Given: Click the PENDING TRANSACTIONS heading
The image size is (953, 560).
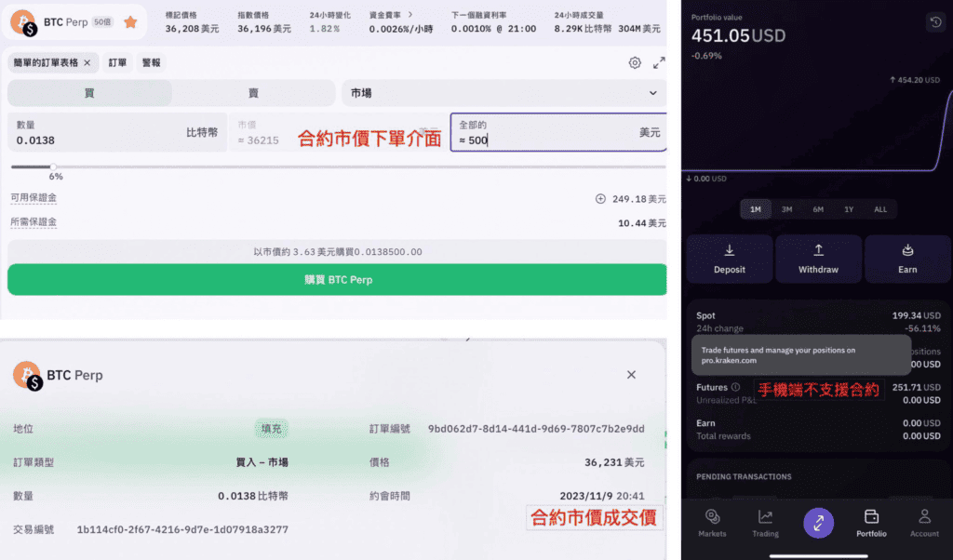Looking at the screenshot, I should 744,477.
